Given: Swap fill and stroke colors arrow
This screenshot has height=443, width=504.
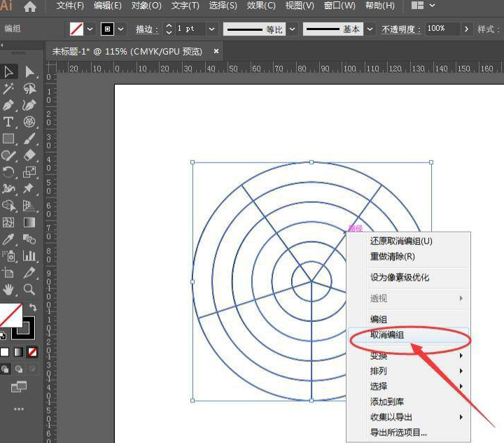Looking at the screenshot, I should [33, 307].
